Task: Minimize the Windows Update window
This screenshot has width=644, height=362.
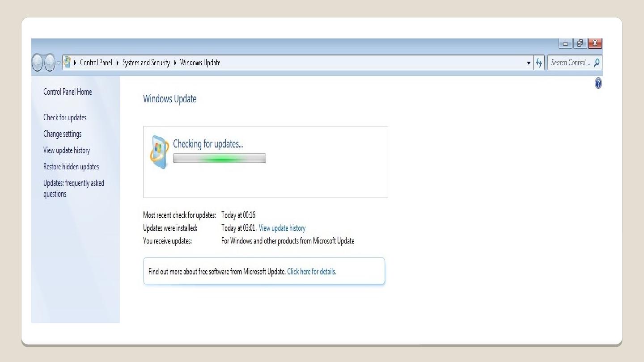Action: pos(565,43)
